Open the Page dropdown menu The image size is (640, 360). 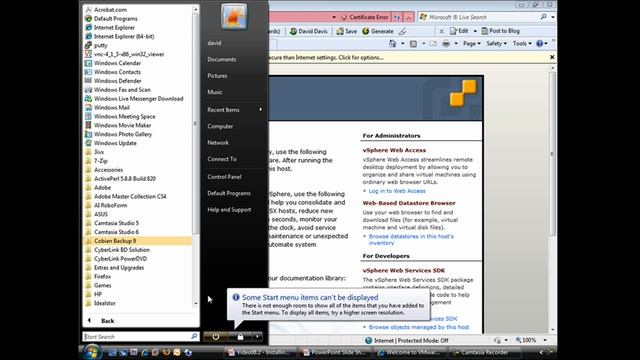point(471,43)
